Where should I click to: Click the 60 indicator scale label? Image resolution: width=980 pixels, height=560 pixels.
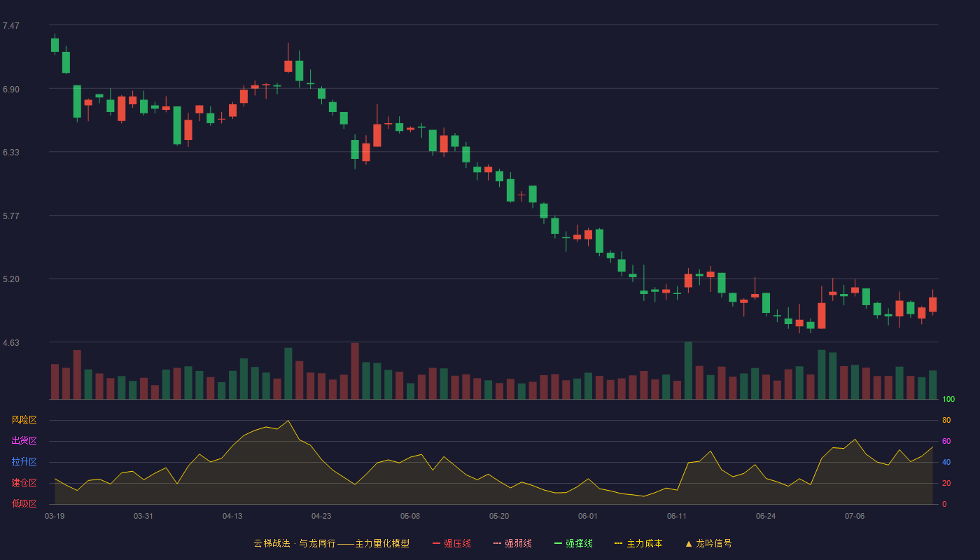point(946,442)
